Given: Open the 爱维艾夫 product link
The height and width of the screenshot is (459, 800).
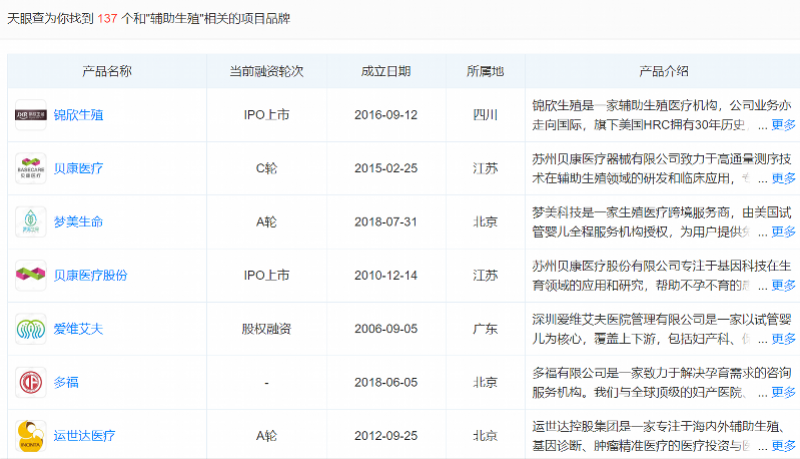Looking at the screenshot, I should (x=79, y=329).
